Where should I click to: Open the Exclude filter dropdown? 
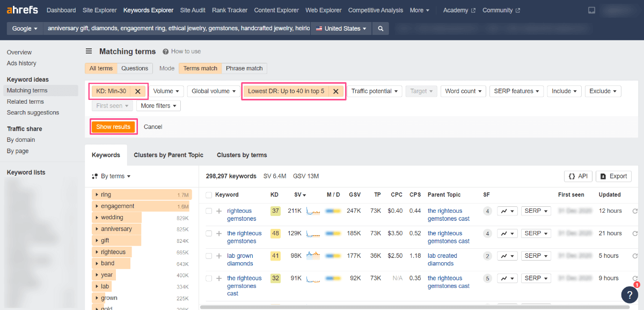click(x=603, y=91)
